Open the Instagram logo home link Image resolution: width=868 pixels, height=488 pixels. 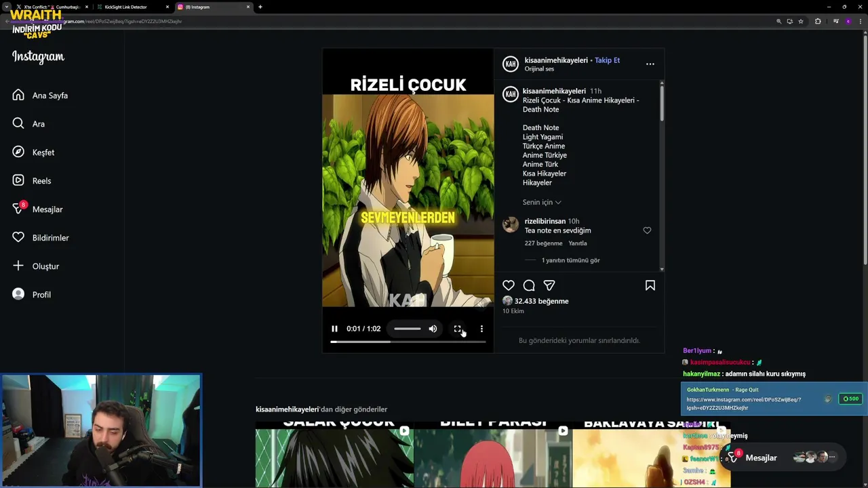38,57
